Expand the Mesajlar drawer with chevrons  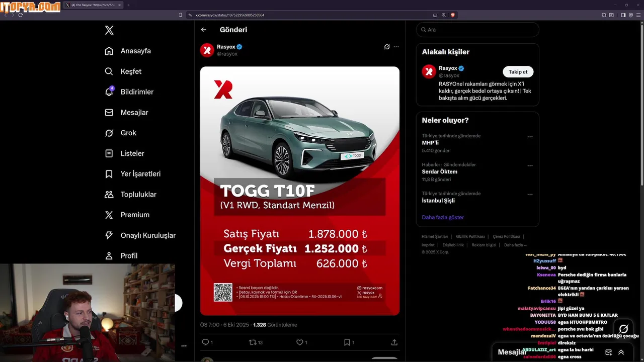tap(621, 352)
